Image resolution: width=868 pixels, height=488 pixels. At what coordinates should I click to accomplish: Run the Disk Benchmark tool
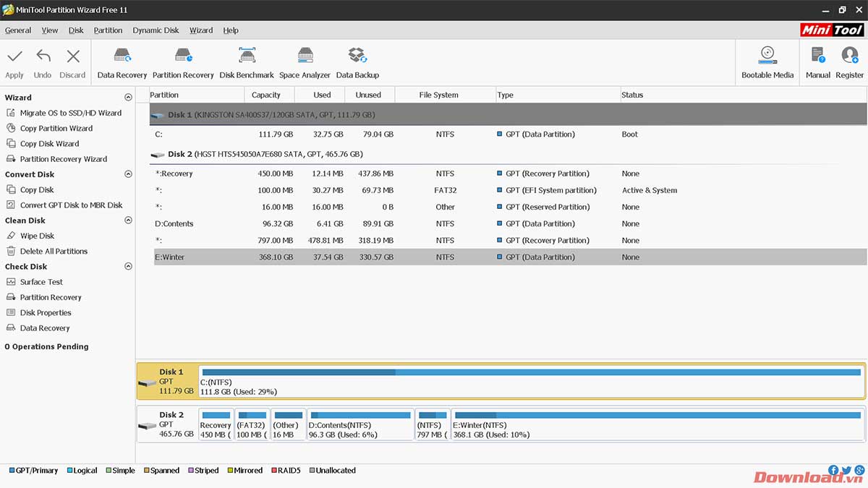247,63
